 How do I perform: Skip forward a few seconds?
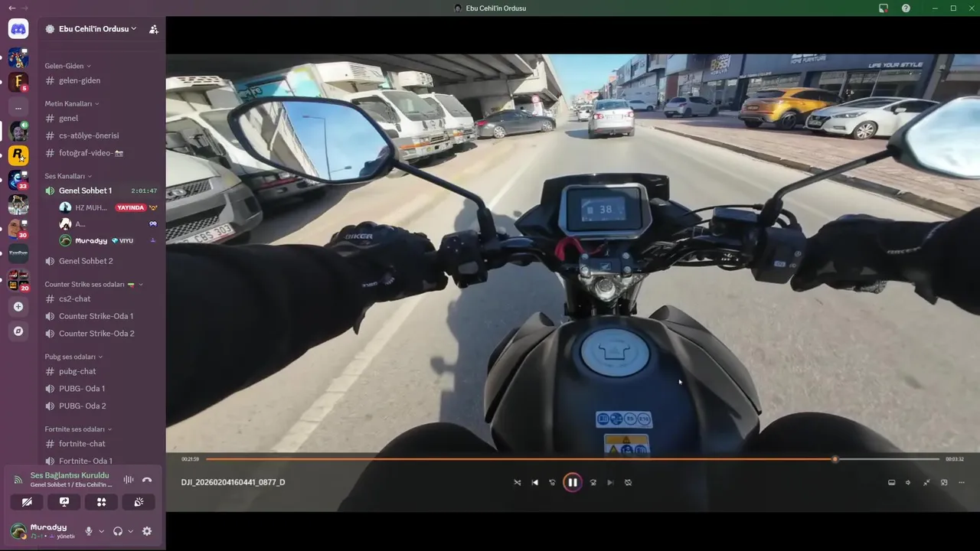tap(593, 482)
